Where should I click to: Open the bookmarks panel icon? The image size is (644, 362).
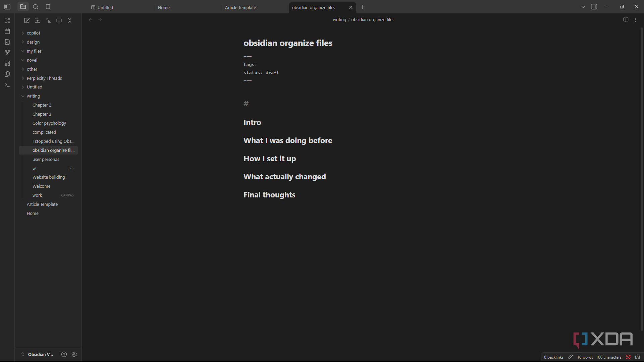[48, 7]
